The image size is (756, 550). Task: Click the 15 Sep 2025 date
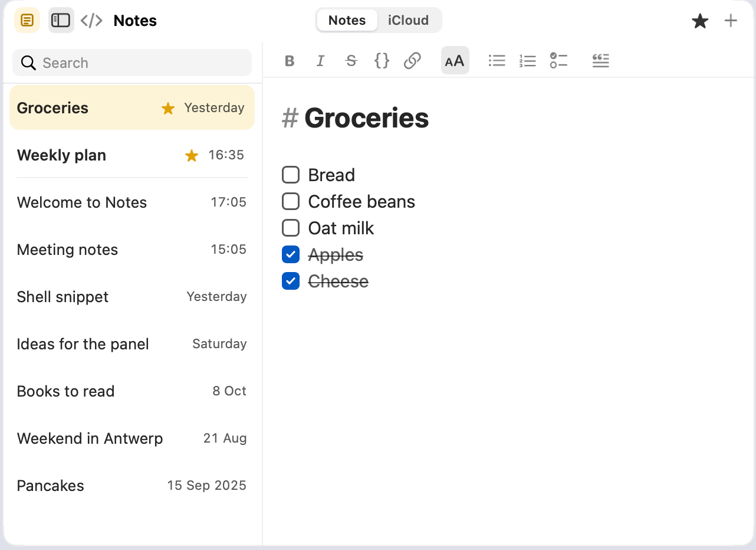click(x=206, y=486)
